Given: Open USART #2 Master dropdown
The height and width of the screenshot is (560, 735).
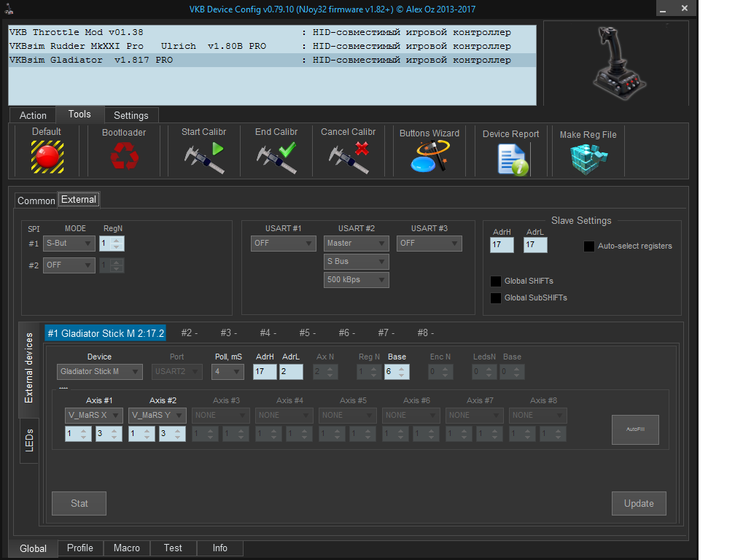Looking at the screenshot, I should click(x=357, y=244).
